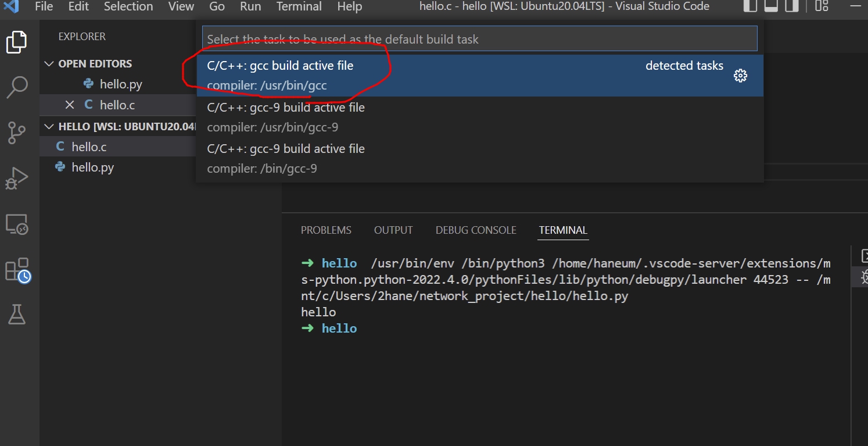
Task: Click the 'detected tasks' label
Action: pos(684,66)
